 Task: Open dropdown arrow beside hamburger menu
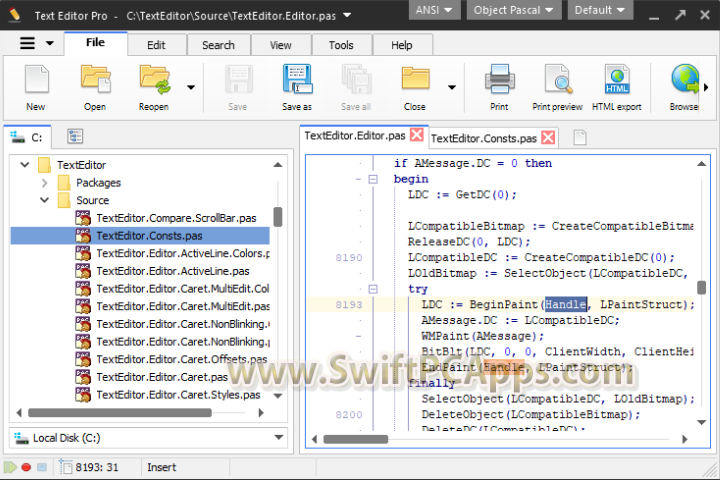[50, 43]
